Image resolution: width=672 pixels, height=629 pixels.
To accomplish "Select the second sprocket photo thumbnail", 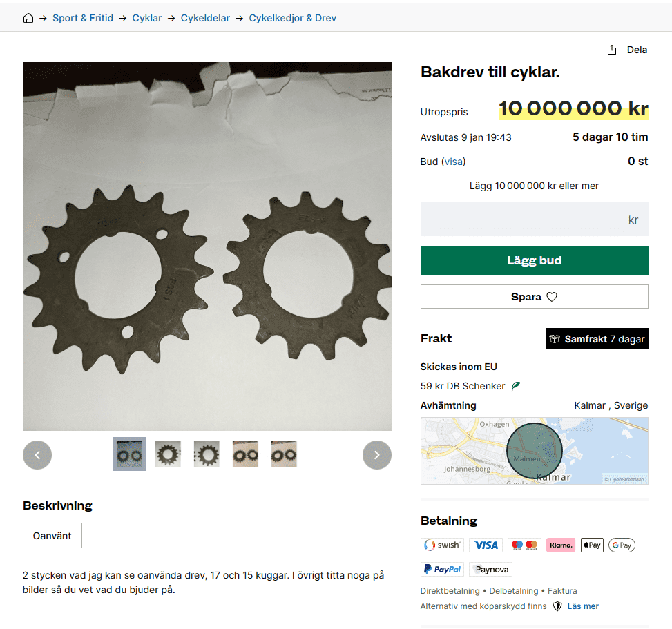I will [168, 454].
